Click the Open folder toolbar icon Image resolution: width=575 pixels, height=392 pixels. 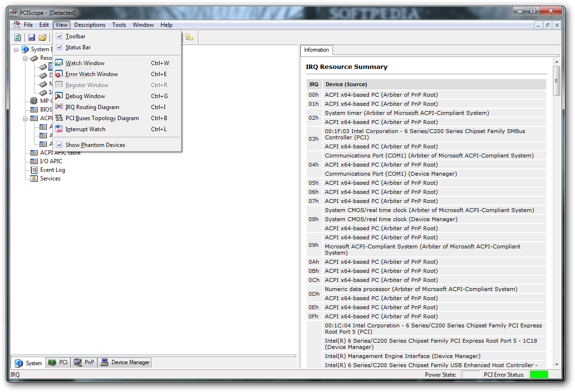(x=43, y=37)
